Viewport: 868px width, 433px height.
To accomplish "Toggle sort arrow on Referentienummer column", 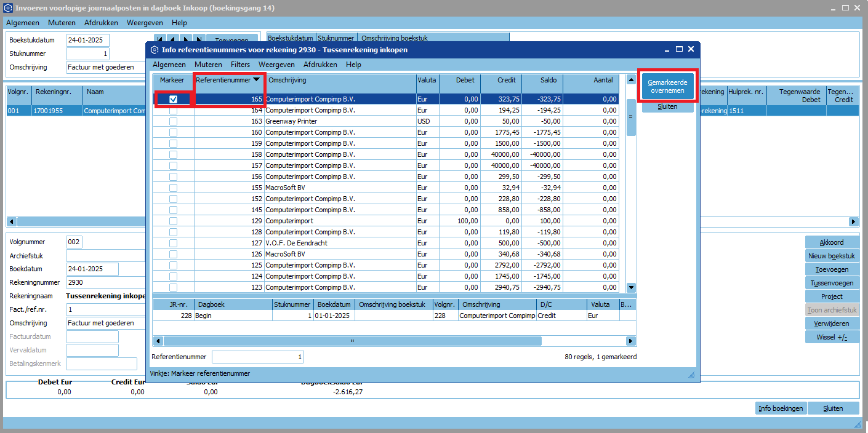I will pos(257,80).
